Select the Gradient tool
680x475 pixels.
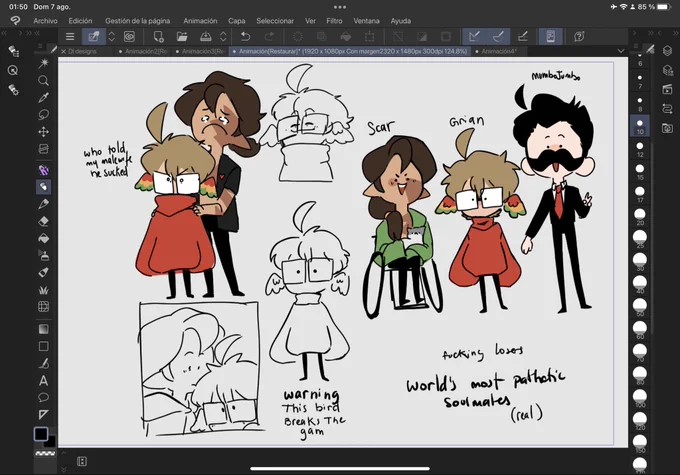coord(43,329)
